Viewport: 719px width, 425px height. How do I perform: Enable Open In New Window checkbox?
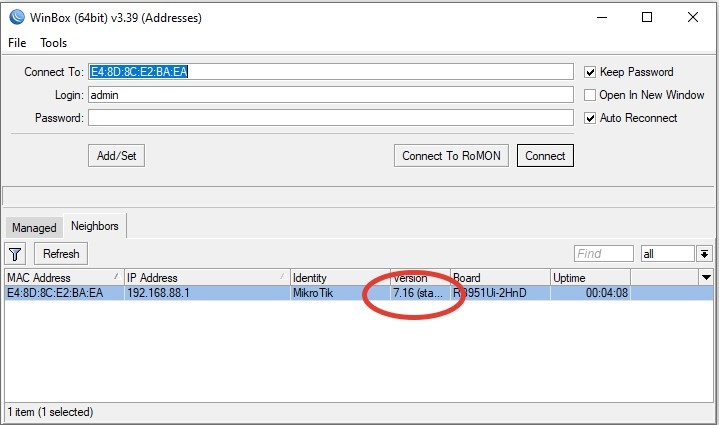click(590, 95)
